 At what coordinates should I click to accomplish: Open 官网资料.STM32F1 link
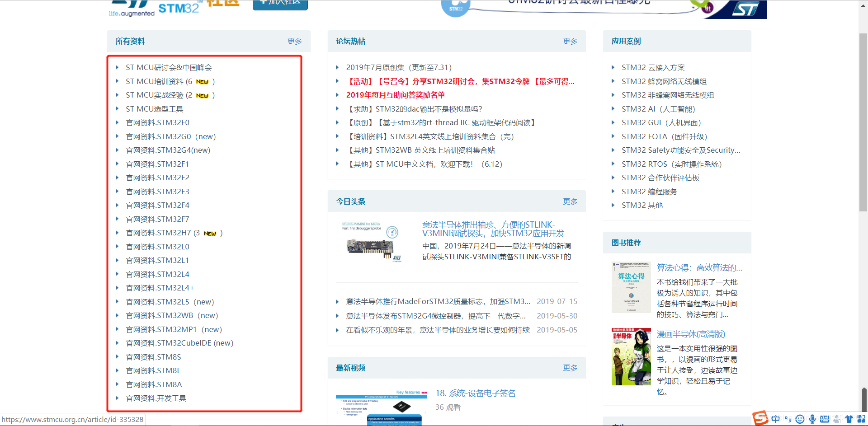(x=157, y=164)
